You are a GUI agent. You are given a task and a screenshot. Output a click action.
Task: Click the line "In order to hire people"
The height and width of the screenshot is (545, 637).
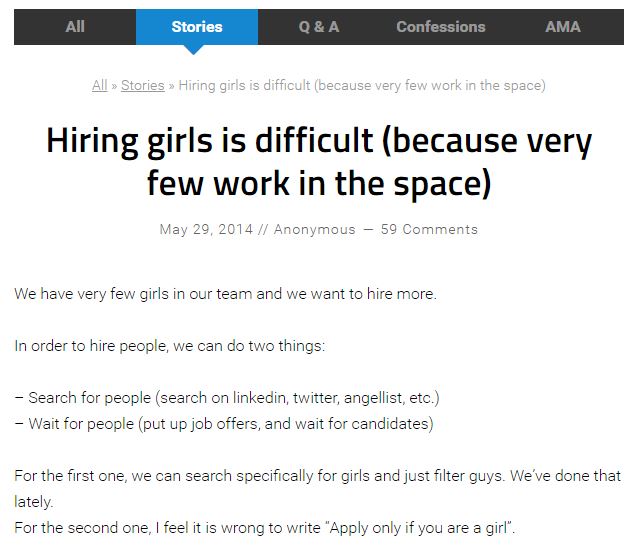(170, 346)
